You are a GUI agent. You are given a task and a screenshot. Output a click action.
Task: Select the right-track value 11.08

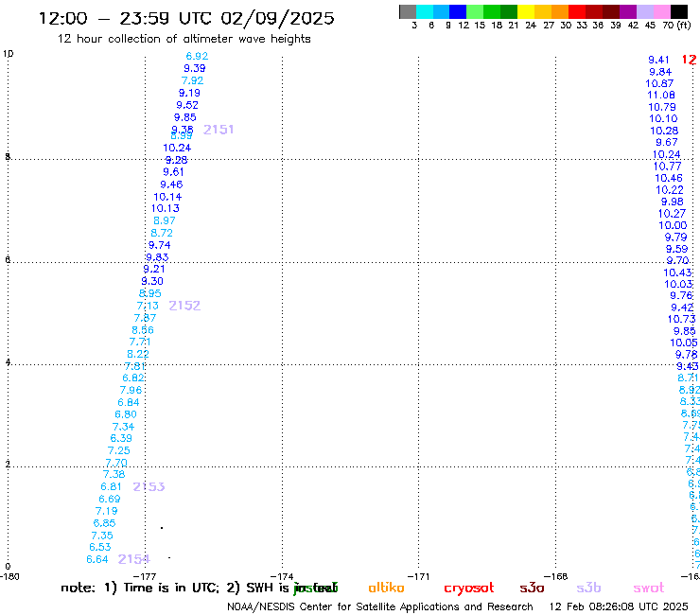click(x=661, y=95)
